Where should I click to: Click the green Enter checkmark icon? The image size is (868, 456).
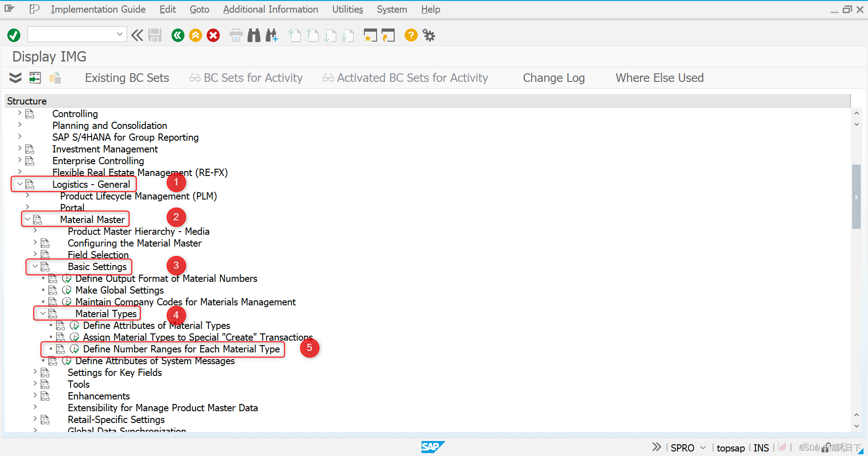14,35
